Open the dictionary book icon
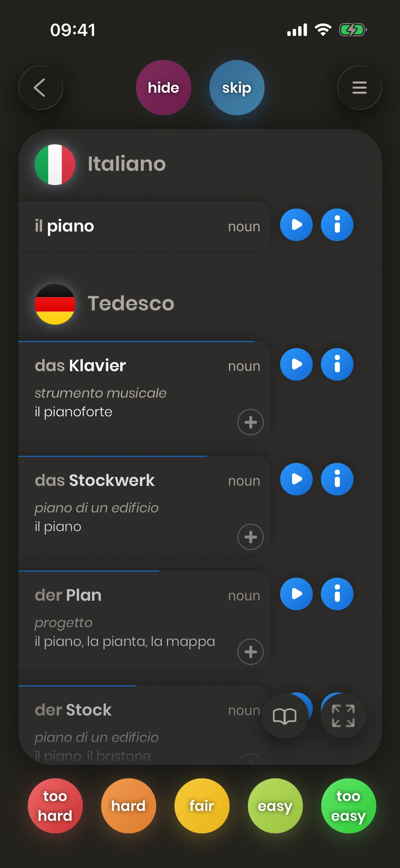 pos(285,716)
